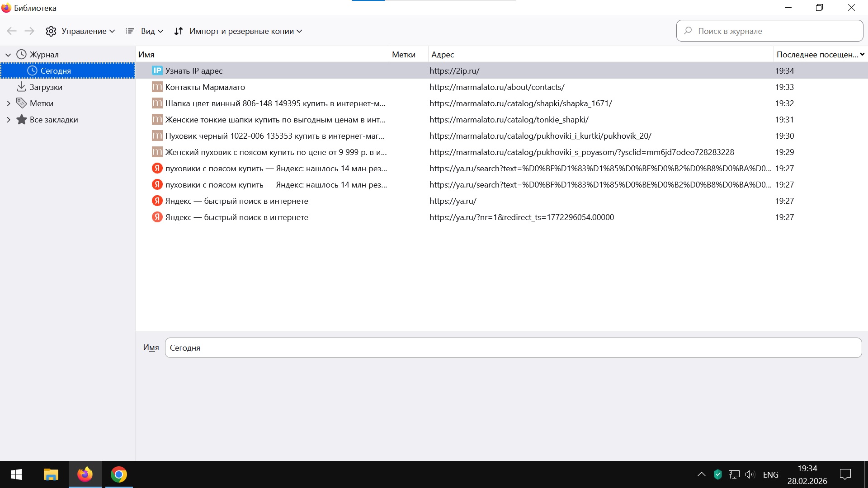
Task: Click the Marmalato favicon for the Контакты entry
Action: (x=157, y=87)
